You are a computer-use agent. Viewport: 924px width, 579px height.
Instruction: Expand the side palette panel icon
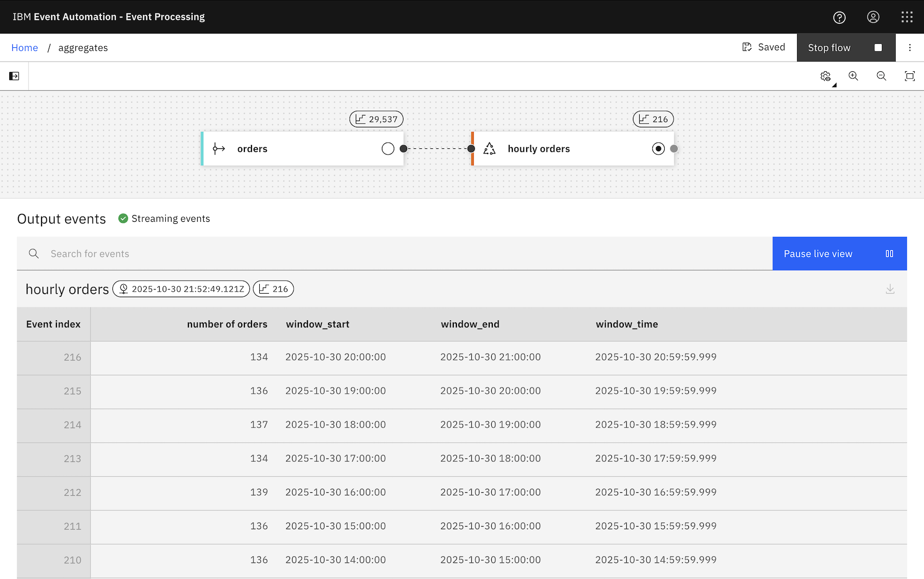(x=14, y=76)
